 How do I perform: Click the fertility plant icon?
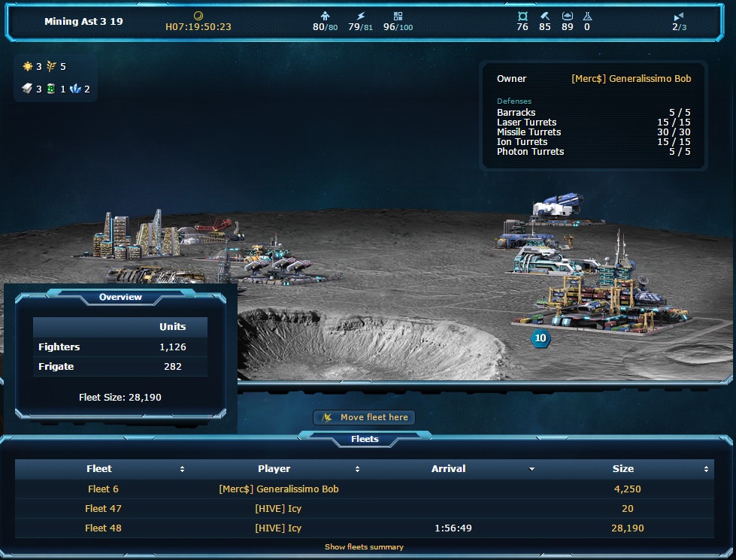[51, 66]
